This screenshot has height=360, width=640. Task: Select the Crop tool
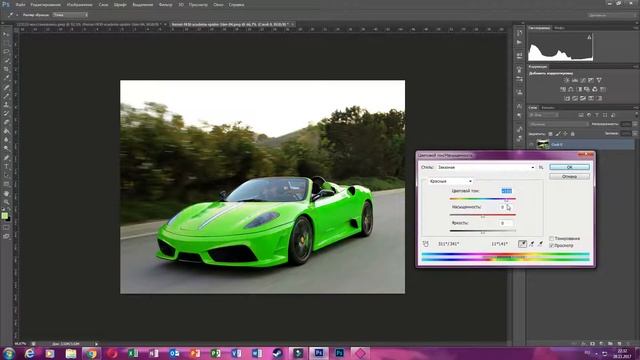tap(6, 69)
